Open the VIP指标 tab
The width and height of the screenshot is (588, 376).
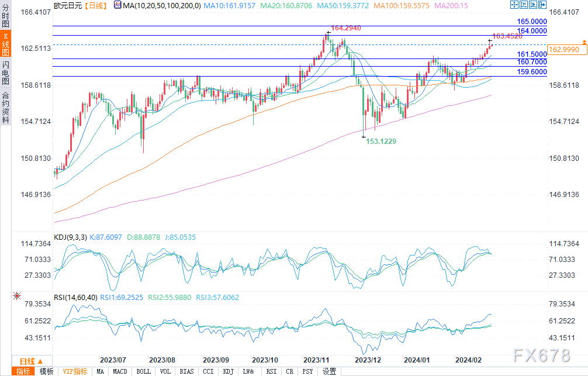(75, 371)
